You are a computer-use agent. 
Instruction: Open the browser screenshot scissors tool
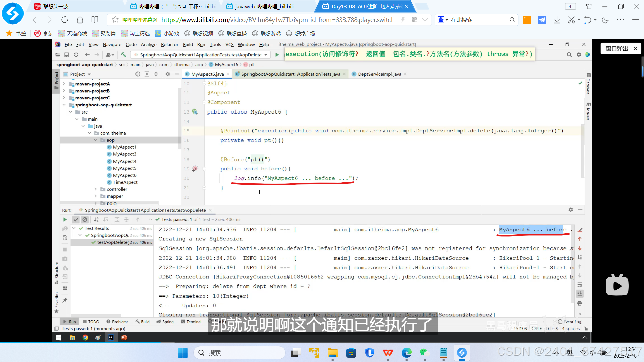[571, 20]
